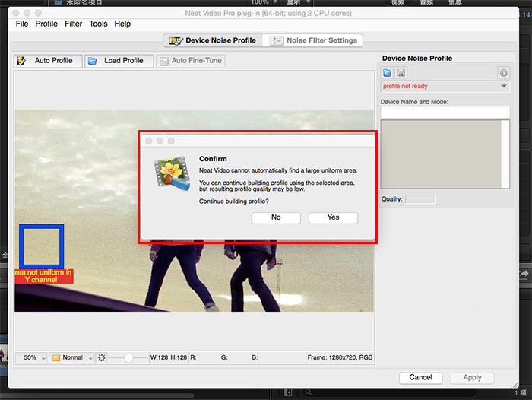
Task: Click the Auto Fine-Tune button
Action: pos(190,61)
